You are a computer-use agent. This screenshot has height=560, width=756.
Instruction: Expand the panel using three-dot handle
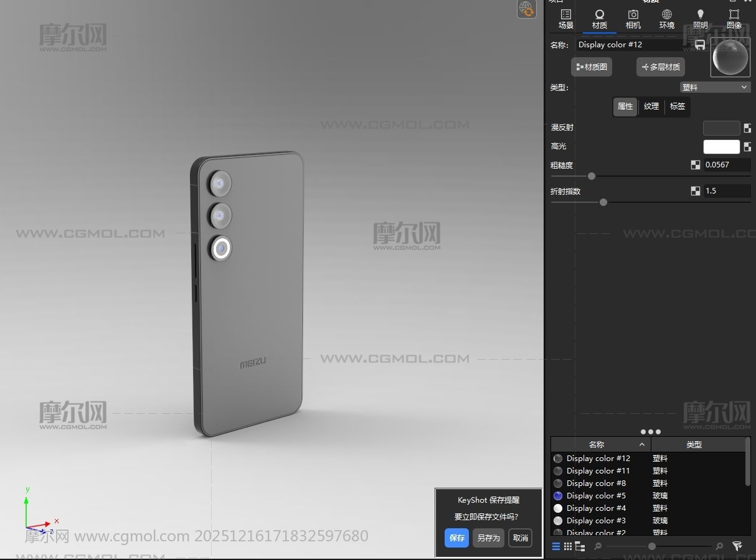click(x=650, y=432)
